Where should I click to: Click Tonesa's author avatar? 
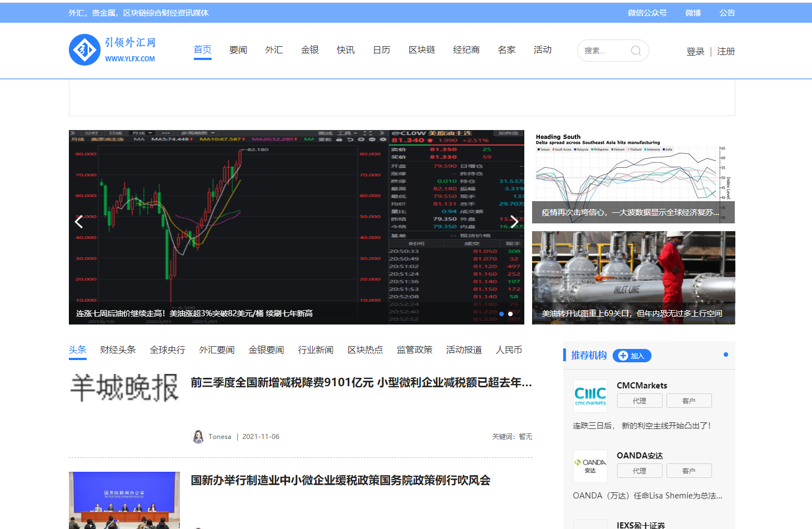(198, 437)
